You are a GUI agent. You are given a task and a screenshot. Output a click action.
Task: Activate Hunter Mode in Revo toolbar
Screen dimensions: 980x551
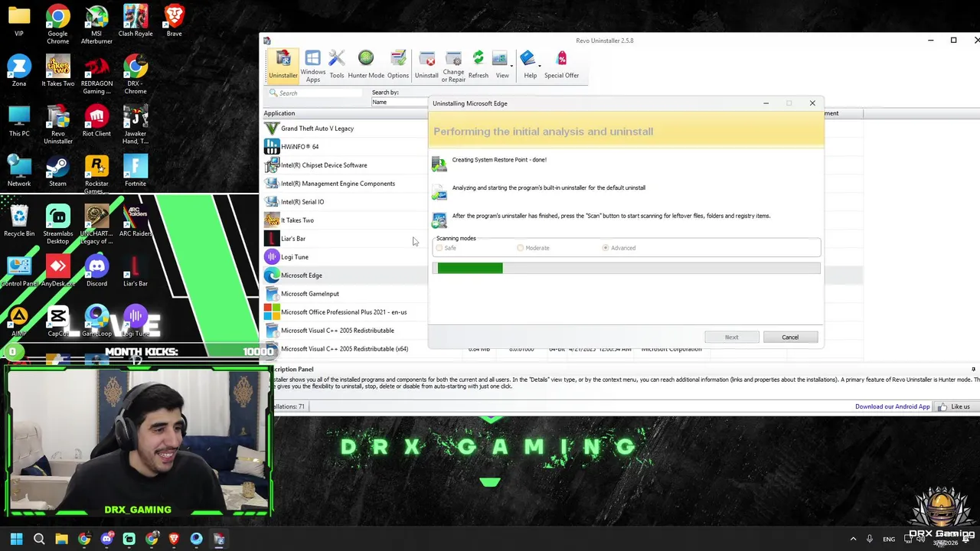coord(366,65)
